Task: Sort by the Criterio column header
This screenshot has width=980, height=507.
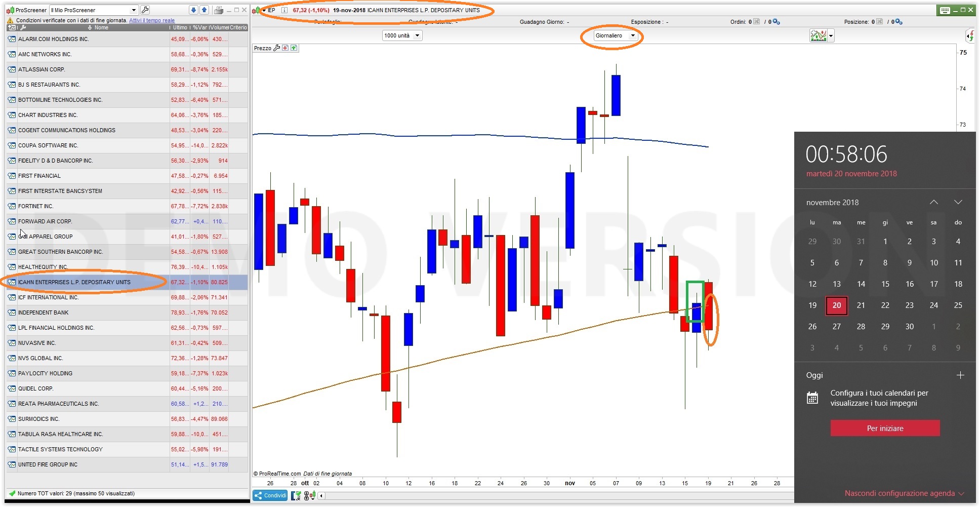Action: pos(238,27)
